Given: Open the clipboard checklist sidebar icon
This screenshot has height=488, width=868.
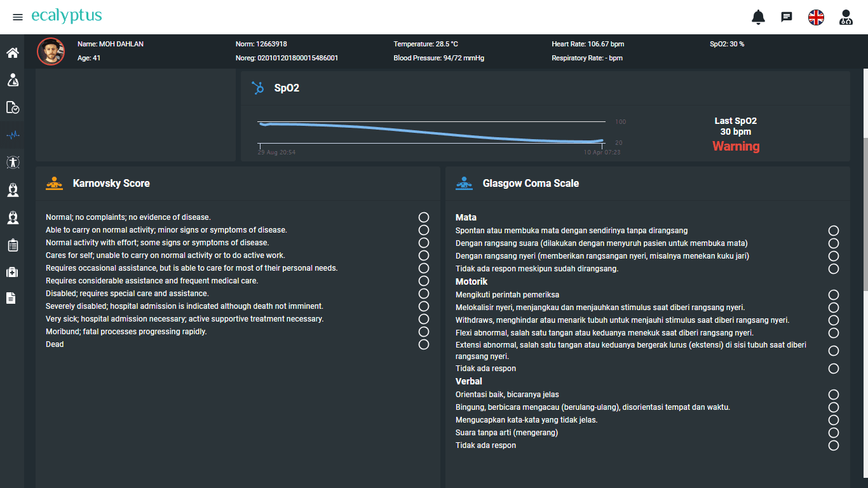Looking at the screenshot, I should [x=12, y=245].
